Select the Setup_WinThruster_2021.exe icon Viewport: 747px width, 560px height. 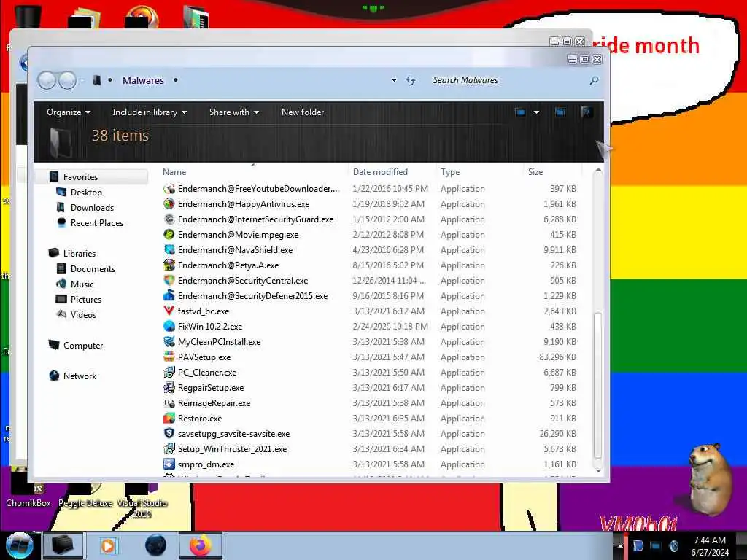[169, 448]
